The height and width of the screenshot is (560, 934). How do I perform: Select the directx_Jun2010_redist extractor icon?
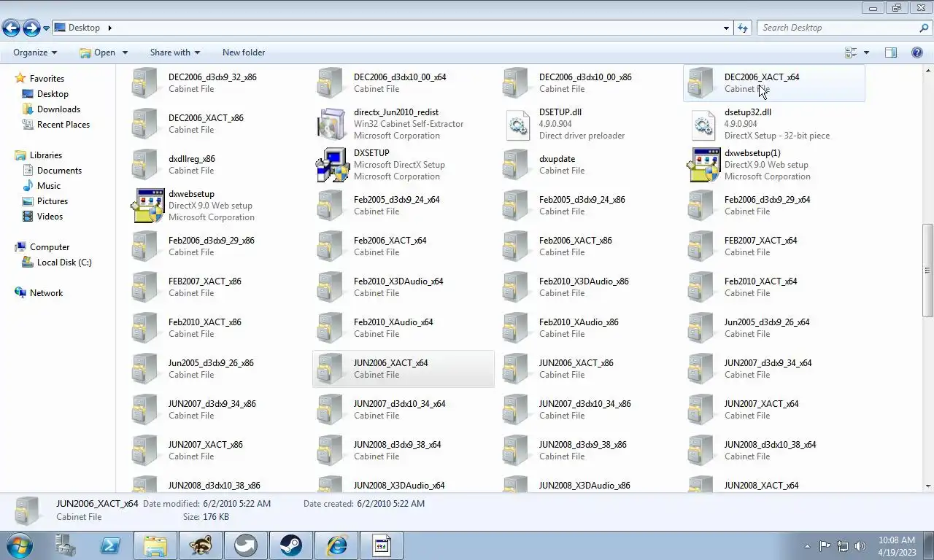click(332, 124)
